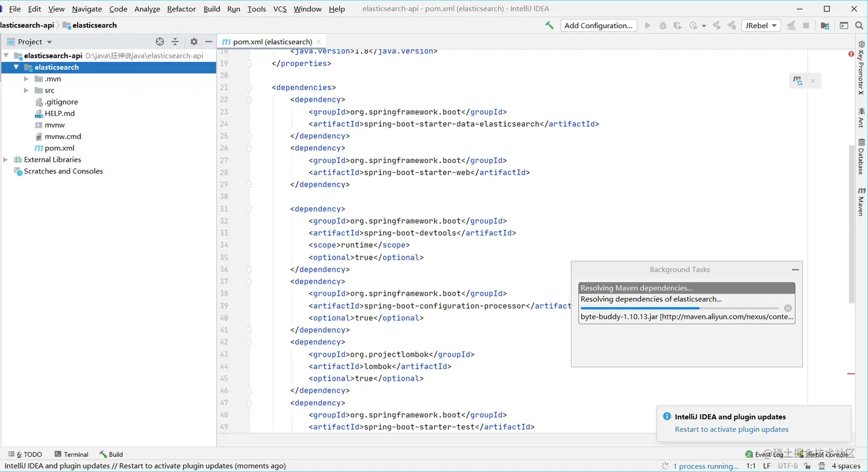868x472 pixels.
Task: Select the pom.xml (elasticsearch) tab
Action: pyautogui.click(x=272, y=41)
